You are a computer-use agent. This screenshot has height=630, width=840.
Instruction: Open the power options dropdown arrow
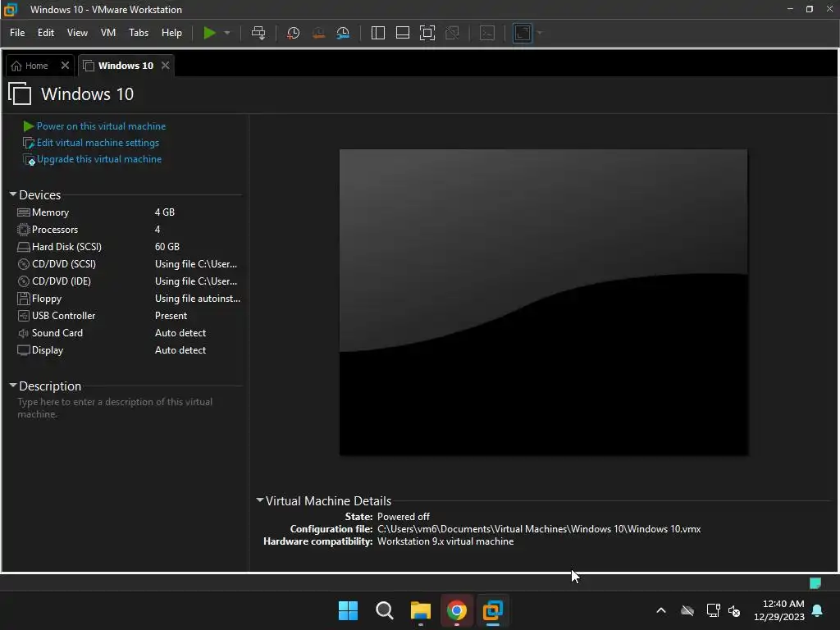[227, 33]
